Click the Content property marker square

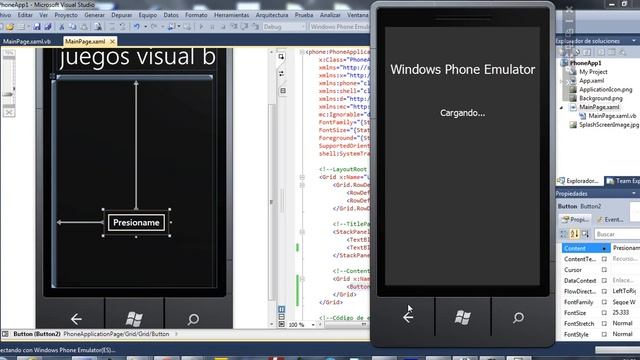(x=604, y=248)
